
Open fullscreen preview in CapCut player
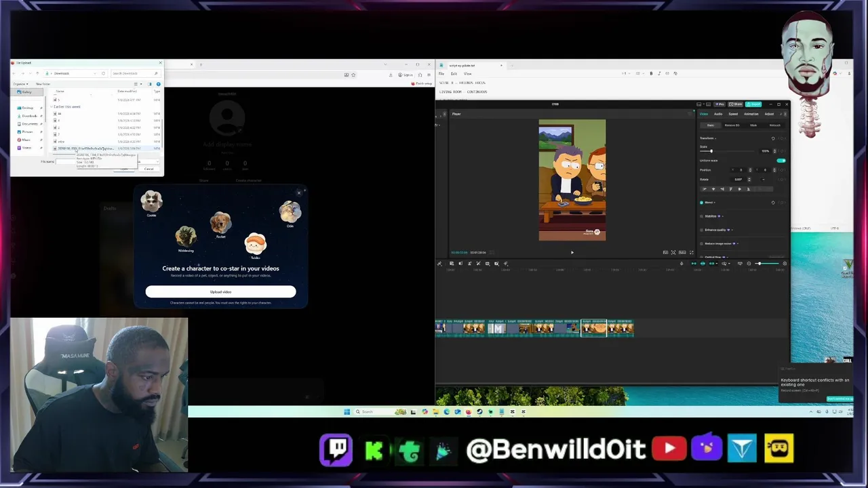click(x=692, y=252)
